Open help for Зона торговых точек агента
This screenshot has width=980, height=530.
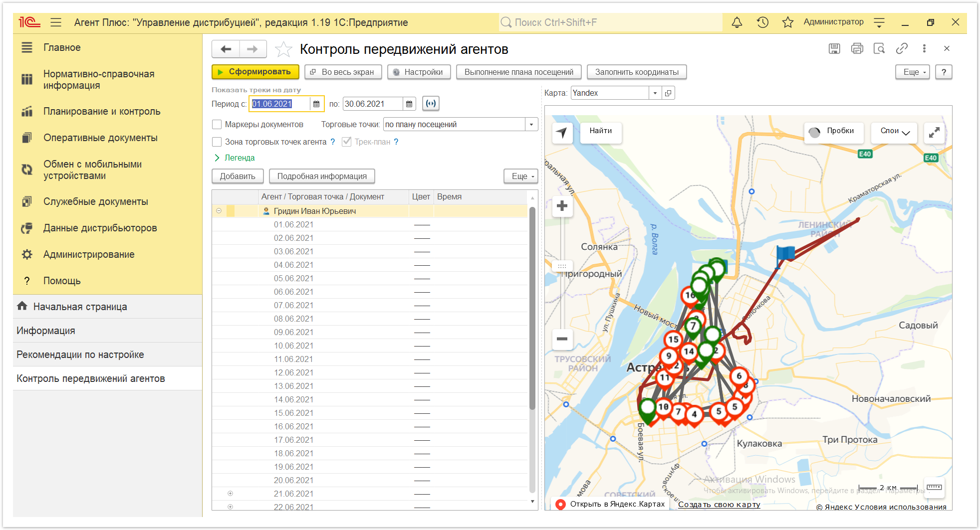pyautogui.click(x=333, y=142)
